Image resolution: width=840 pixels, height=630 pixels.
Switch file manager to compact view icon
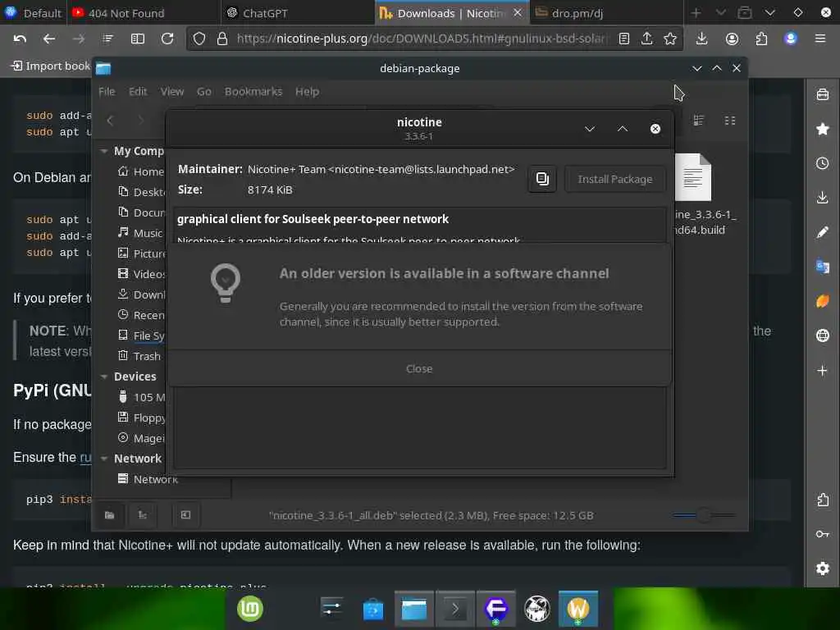pos(729,121)
